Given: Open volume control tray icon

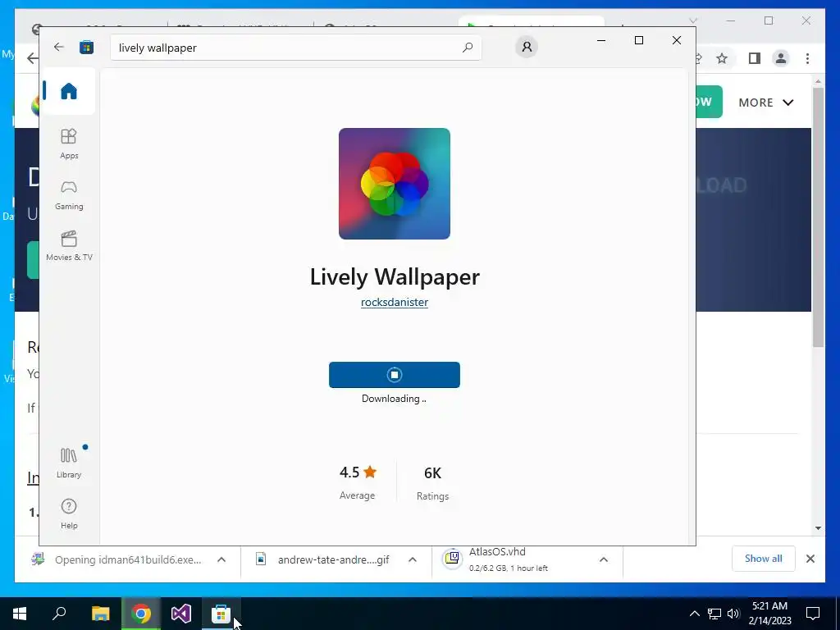Looking at the screenshot, I should [733, 614].
